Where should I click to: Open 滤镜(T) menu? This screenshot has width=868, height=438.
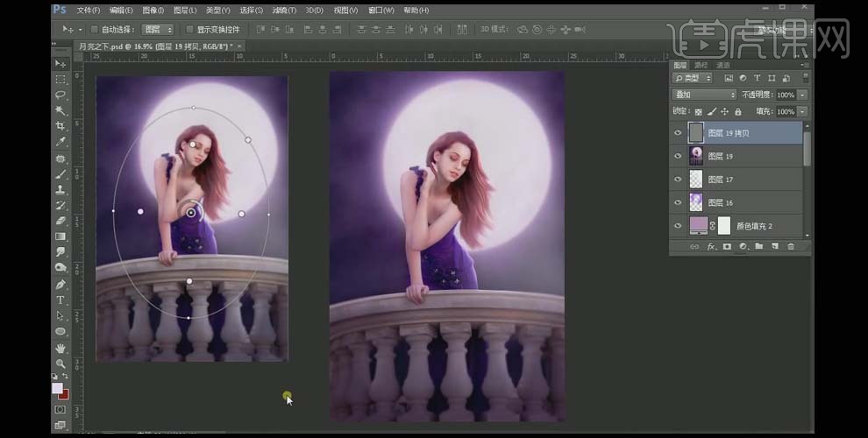[284, 11]
